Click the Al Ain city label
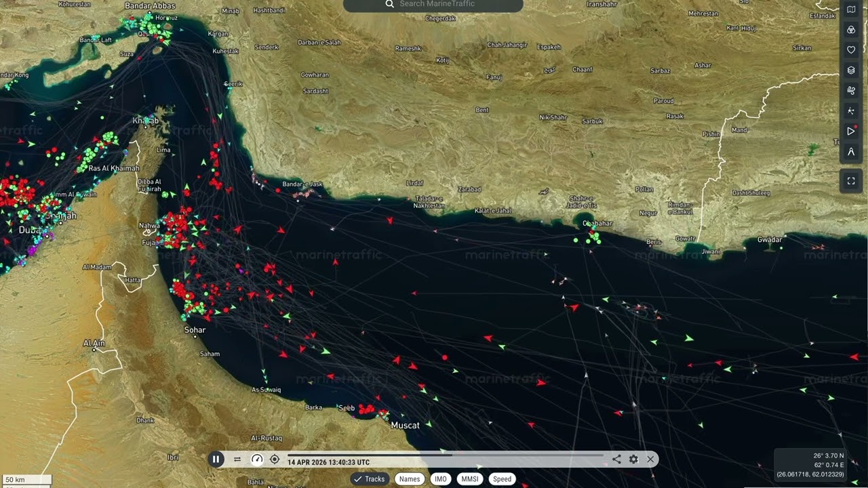868x488 pixels. pos(94,344)
